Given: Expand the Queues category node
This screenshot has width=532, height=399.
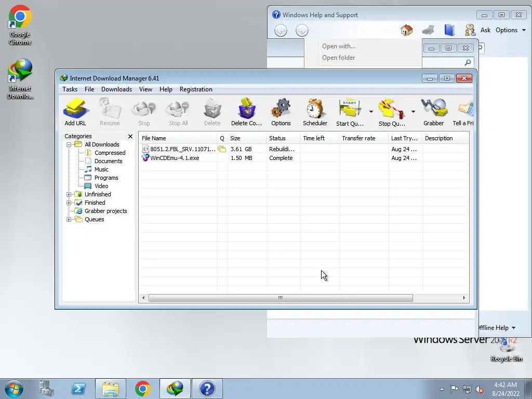Looking at the screenshot, I should (69, 220).
